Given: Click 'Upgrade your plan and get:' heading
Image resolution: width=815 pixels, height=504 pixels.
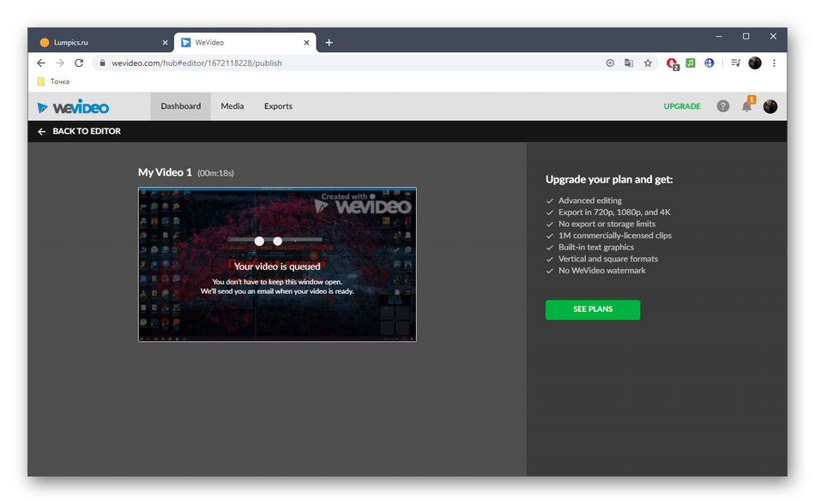Looking at the screenshot, I should pos(609,180).
